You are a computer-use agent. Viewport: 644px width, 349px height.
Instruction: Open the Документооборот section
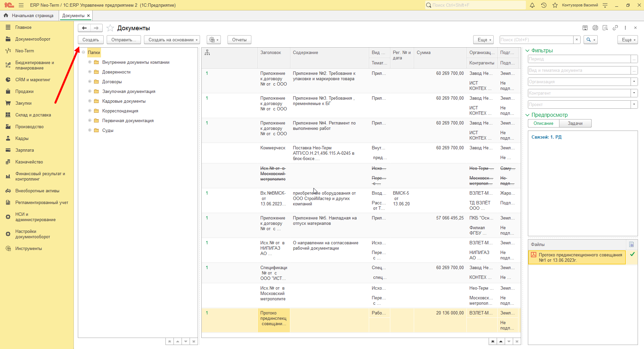tap(33, 39)
